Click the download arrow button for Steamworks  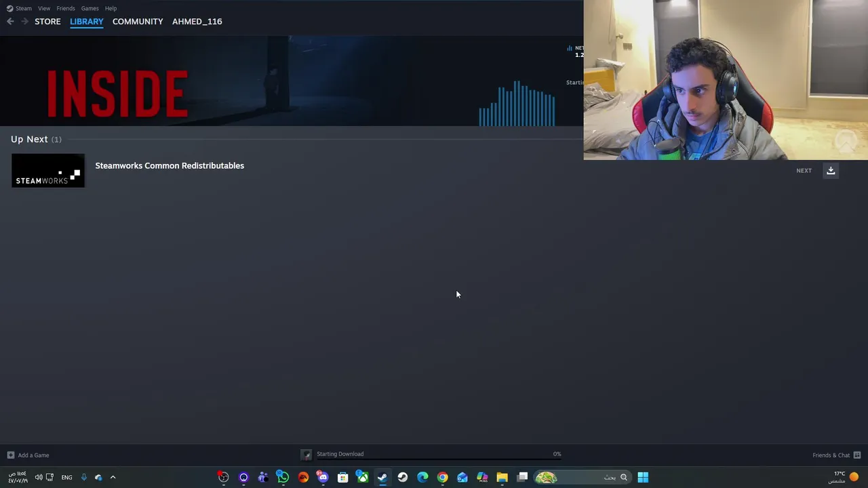tap(831, 171)
